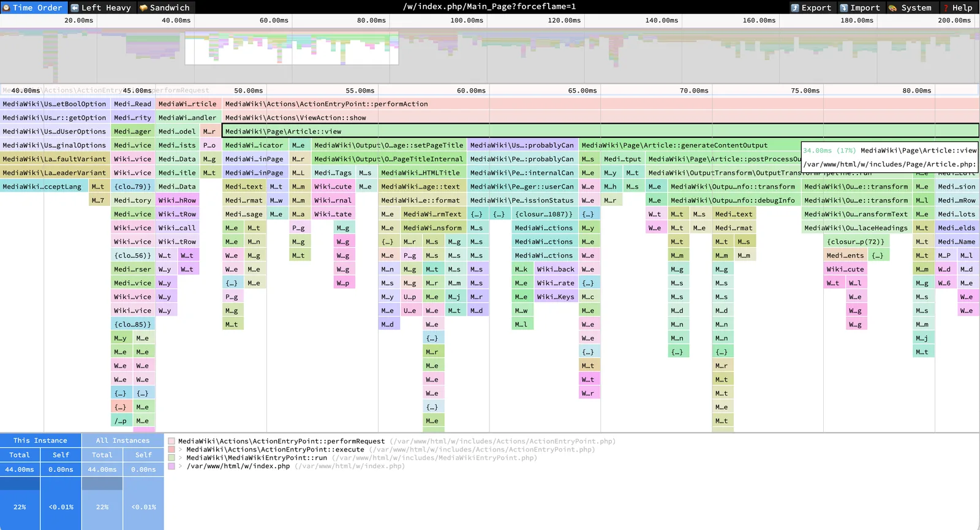Click the 0.00ns Self value under All Instances
Viewport: 980px width, 530px height.
[x=144, y=469]
